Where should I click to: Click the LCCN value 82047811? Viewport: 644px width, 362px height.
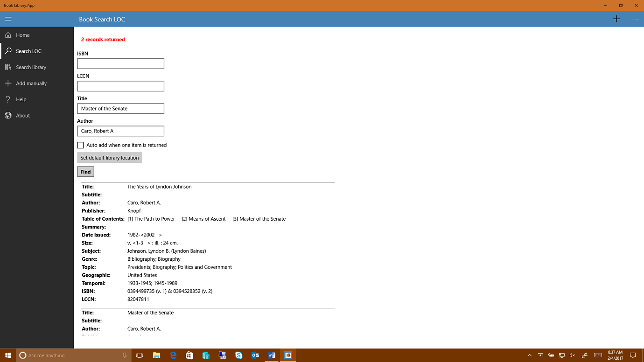[x=138, y=299]
